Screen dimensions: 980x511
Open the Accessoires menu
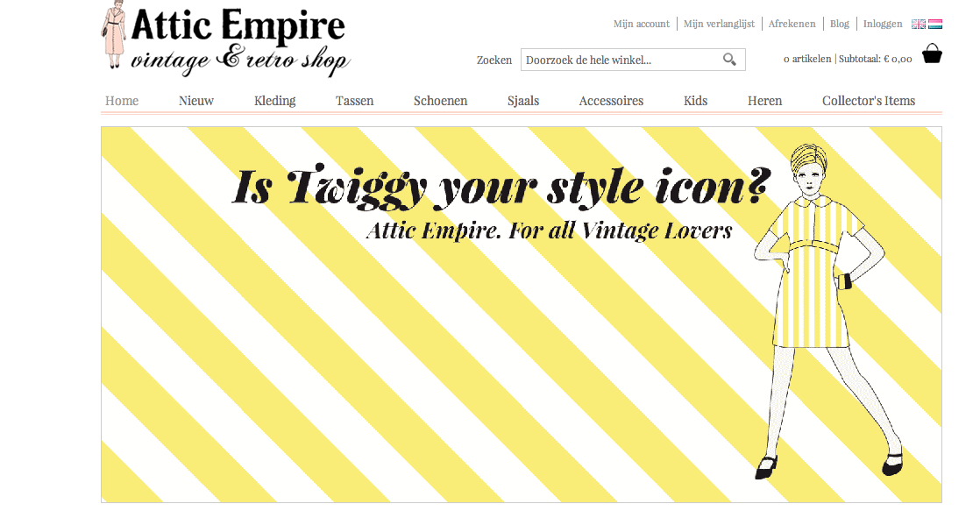pyautogui.click(x=611, y=101)
